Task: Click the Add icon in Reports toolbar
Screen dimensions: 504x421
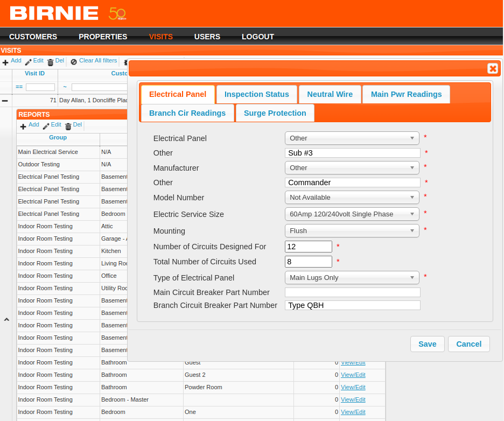Action: pyautogui.click(x=23, y=127)
